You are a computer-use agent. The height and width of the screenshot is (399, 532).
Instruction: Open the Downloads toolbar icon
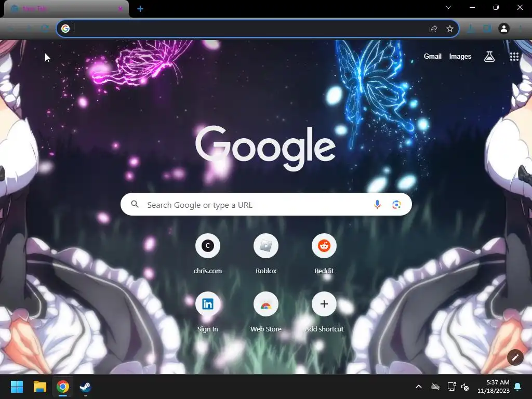click(471, 29)
